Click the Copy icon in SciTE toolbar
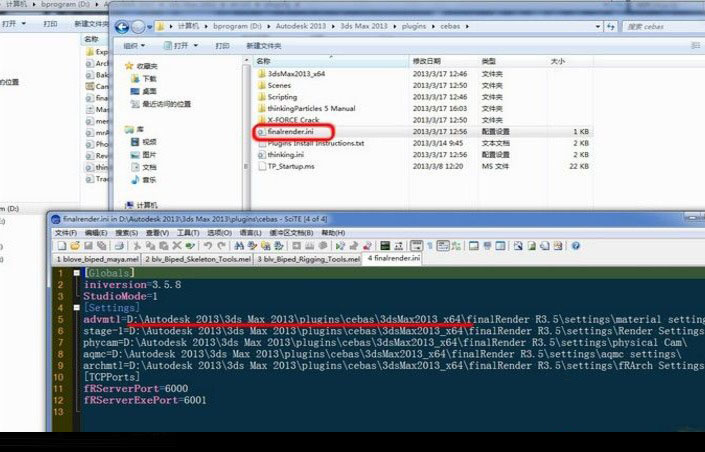 click(150, 246)
